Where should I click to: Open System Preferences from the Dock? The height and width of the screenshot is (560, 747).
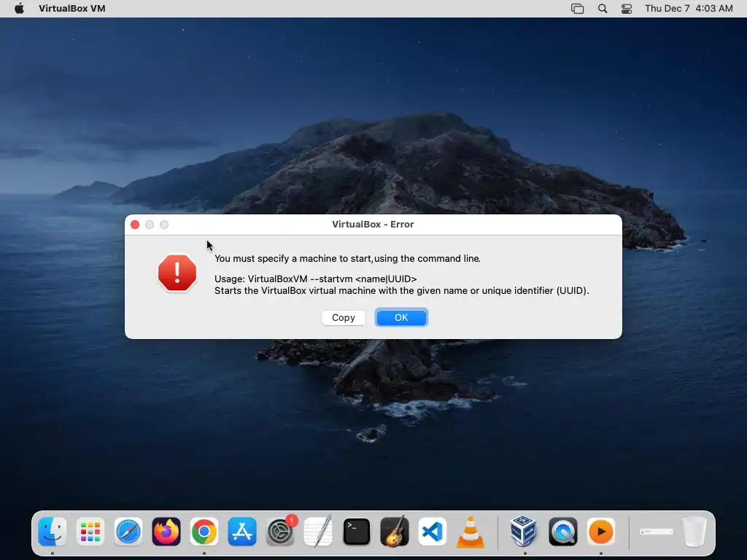(280, 532)
